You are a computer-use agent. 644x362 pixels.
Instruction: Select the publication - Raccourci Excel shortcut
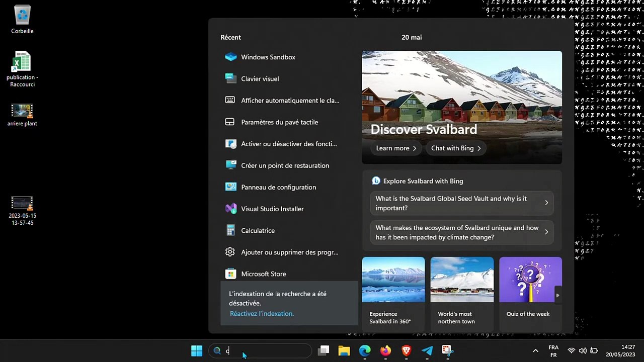[22, 69]
